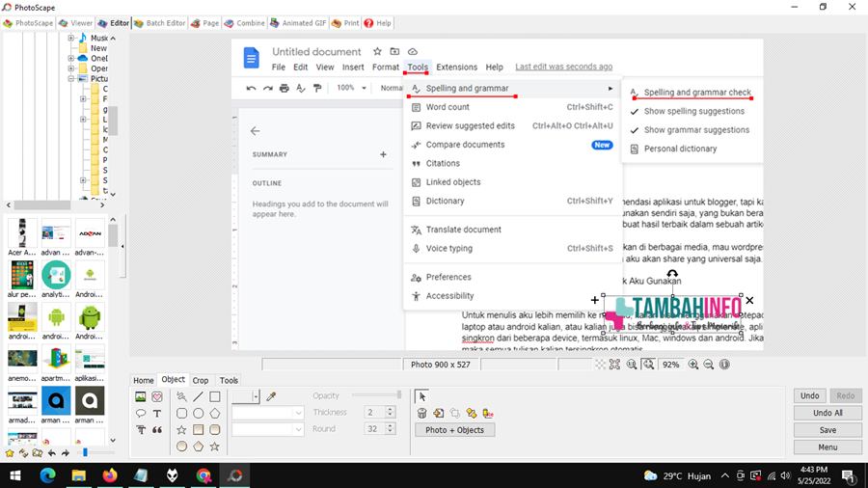Save the edited photo

[x=827, y=430]
